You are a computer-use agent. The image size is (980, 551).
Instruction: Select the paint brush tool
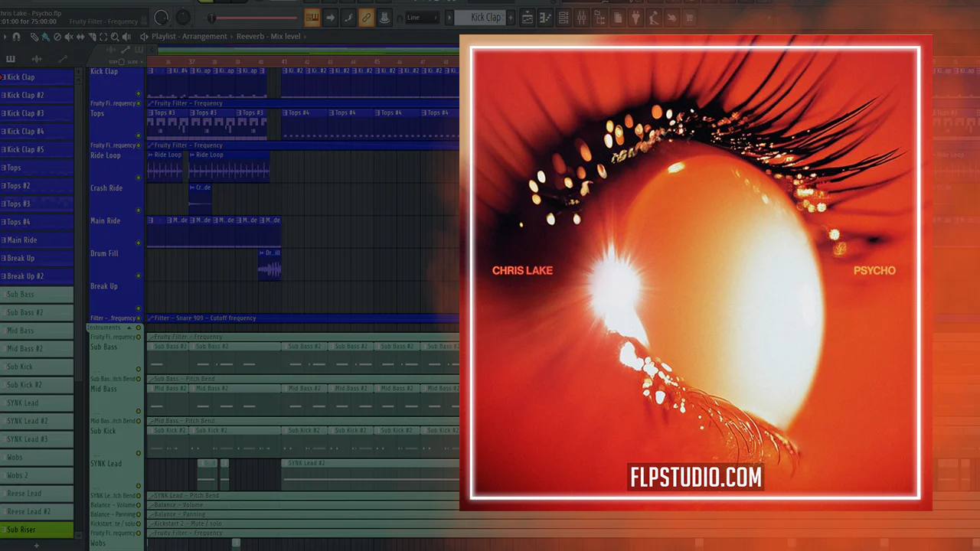click(46, 37)
